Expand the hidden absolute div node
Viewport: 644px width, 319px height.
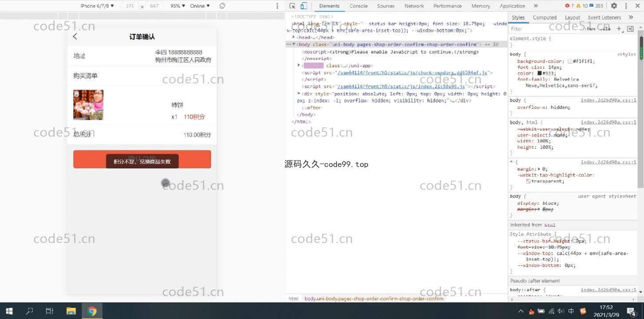[x=299, y=93]
